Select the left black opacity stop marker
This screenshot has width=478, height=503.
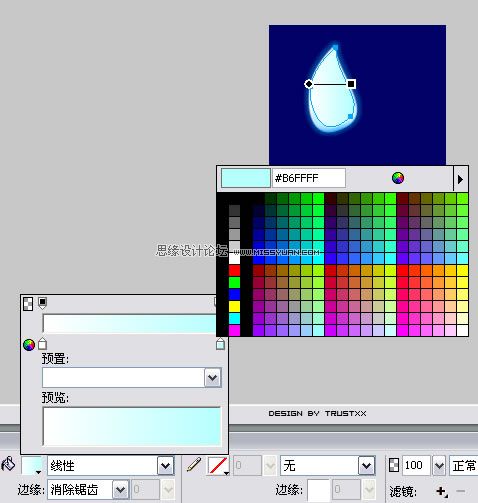click(x=42, y=303)
